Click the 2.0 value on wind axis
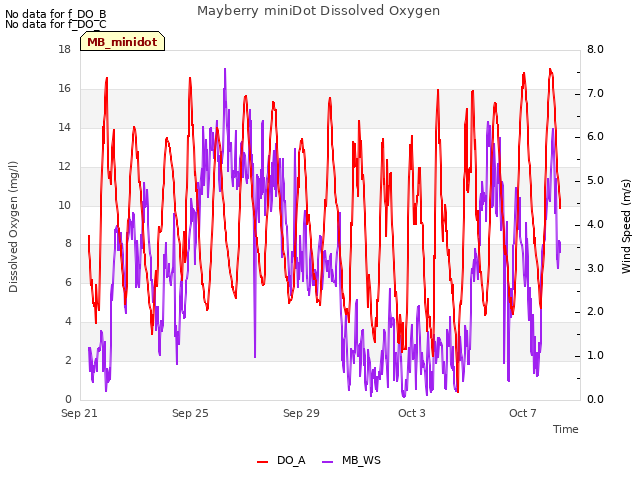The image size is (640, 480). pos(596,312)
